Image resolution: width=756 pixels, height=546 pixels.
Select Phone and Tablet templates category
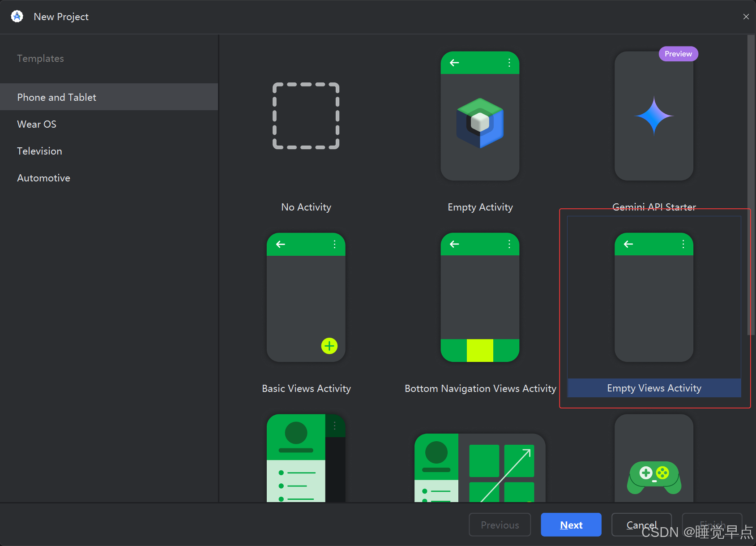tap(56, 97)
